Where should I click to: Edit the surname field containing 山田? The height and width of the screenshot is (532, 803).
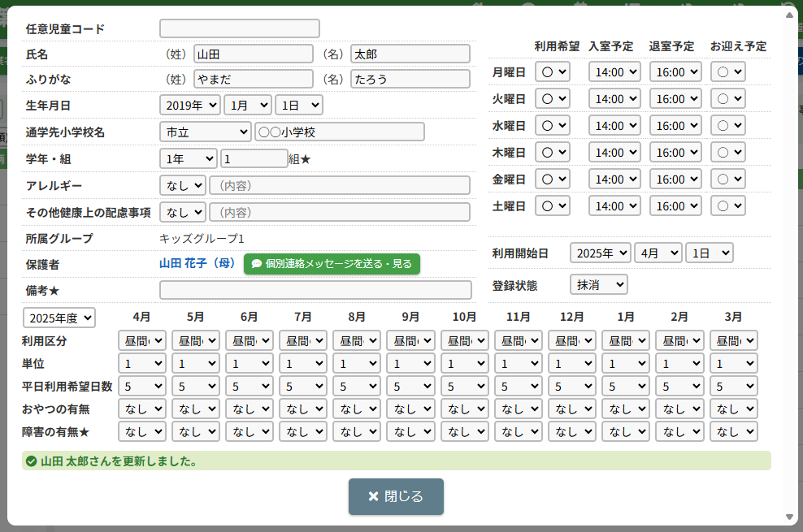pos(253,54)
